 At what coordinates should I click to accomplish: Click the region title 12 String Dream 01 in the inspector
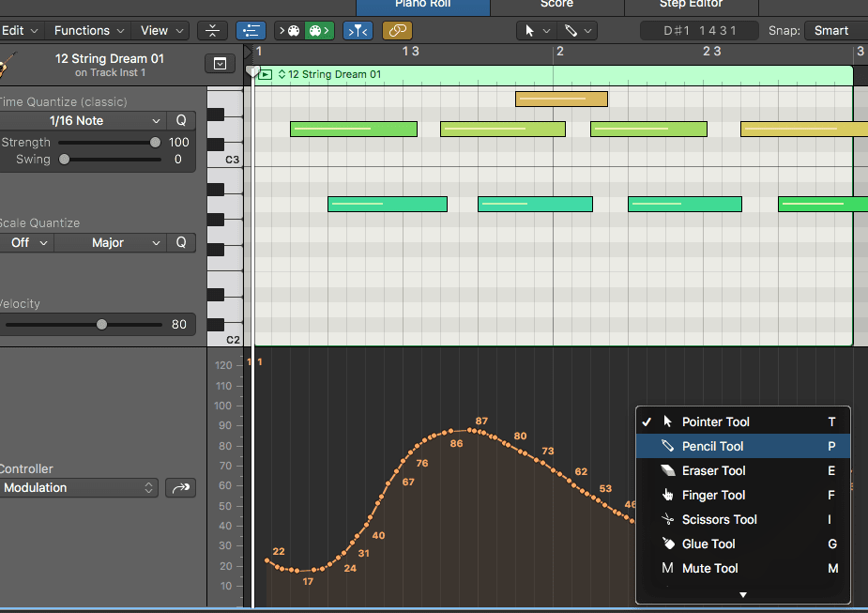pyautogui.click(x=110, y=59)
